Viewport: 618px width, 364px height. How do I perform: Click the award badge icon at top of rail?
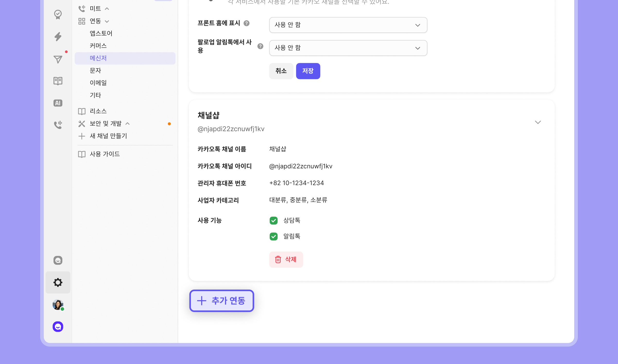58,14
